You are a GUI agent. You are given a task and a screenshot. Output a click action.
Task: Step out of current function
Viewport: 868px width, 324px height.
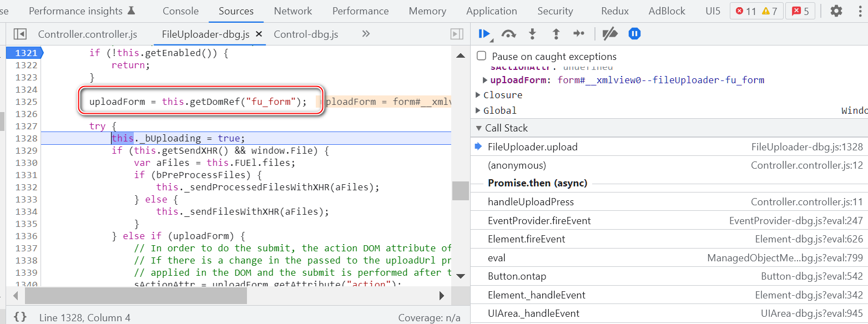coord(556,34)
